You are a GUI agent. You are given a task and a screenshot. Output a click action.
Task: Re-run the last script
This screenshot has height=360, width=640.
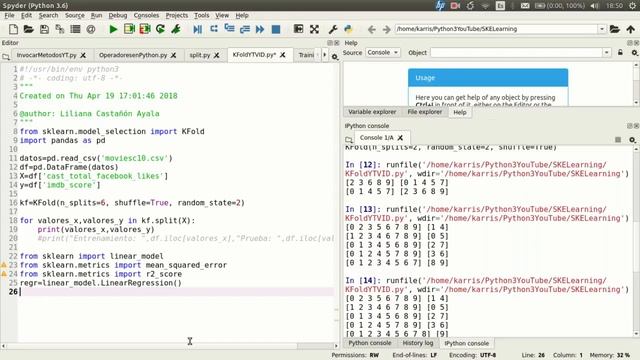[x=160, y=29]
